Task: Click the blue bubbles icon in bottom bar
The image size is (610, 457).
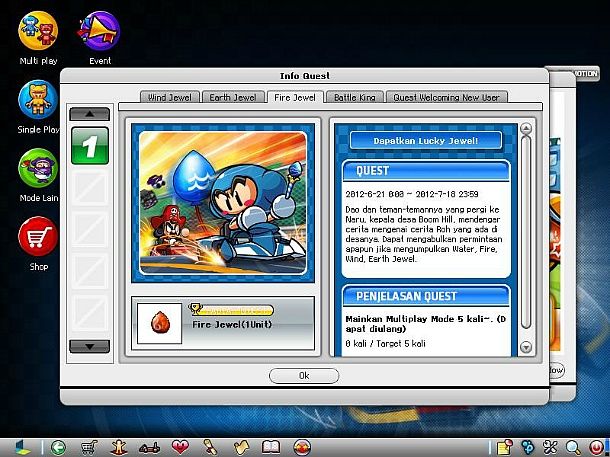Action: pyautogui.click(x=528, y=447)
